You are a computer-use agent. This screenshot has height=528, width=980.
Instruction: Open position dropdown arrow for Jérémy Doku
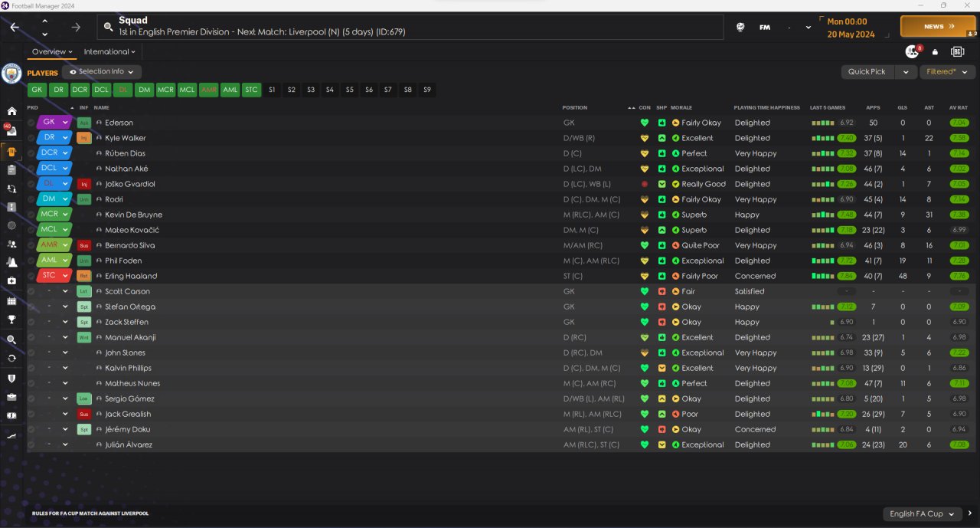tap(65, 429)
